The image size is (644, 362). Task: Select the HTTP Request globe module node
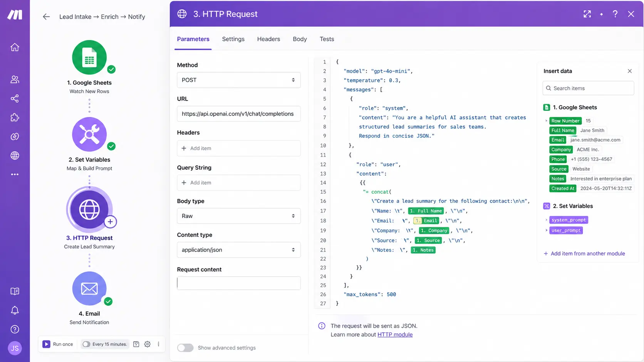[89, 210]
